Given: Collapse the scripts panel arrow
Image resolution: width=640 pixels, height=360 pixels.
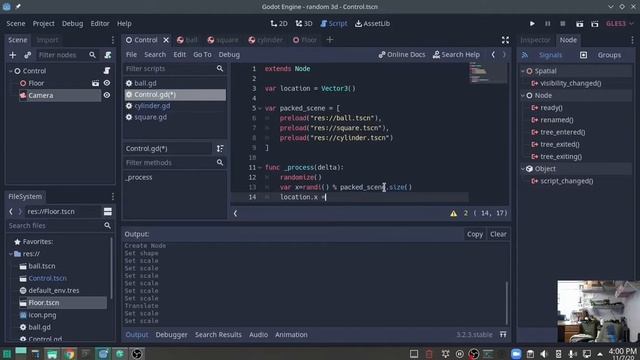Looking at the screenshot, I should click(236, 213).
